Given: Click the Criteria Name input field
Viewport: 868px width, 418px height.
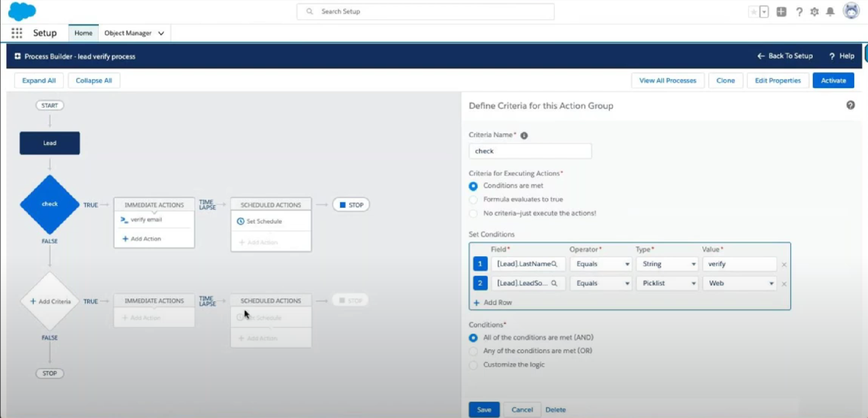Looking at the screenshot, I should (x=530, y=151).
